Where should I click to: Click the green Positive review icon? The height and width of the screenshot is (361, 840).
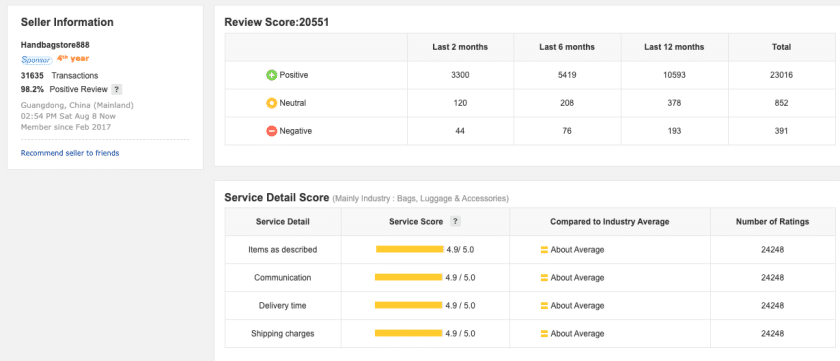[x=272, y=76]
